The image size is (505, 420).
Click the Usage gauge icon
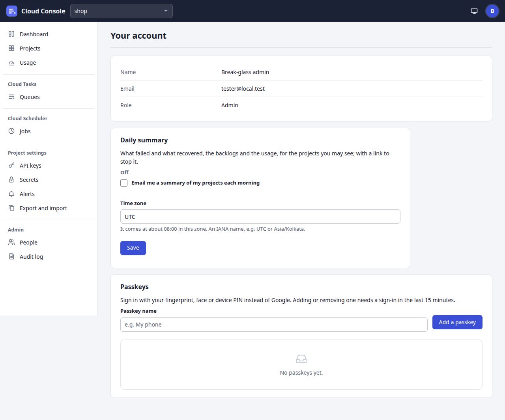point(11,63)
